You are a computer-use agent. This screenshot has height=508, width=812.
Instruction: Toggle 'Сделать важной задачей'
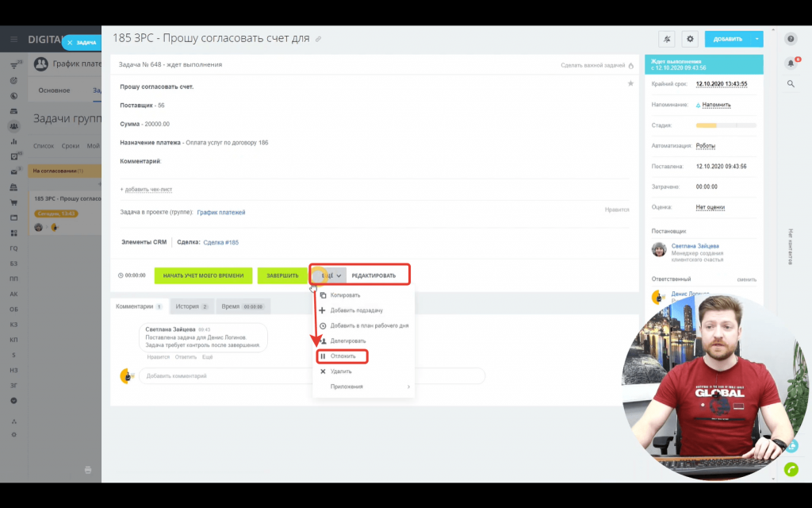point(592,65)
